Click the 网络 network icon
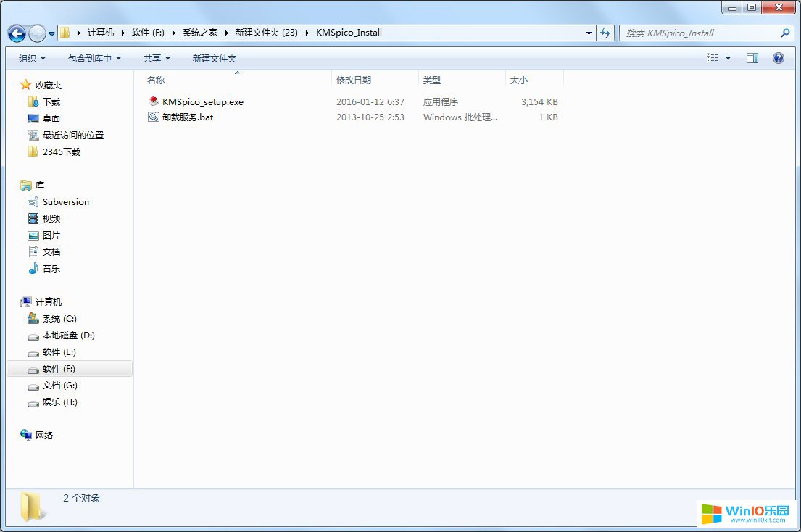Viewport: 801px width, 532px height. click(x=25, y=434)
